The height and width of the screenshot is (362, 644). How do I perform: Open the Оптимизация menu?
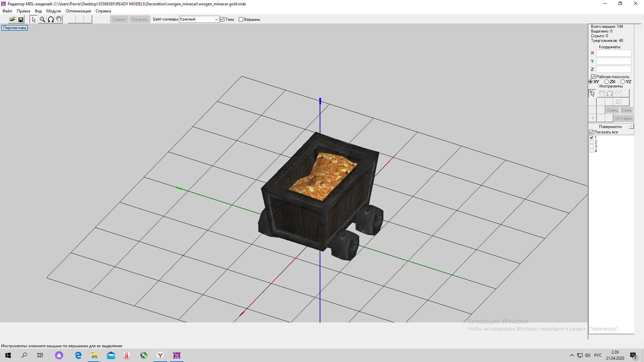[78, 11]
